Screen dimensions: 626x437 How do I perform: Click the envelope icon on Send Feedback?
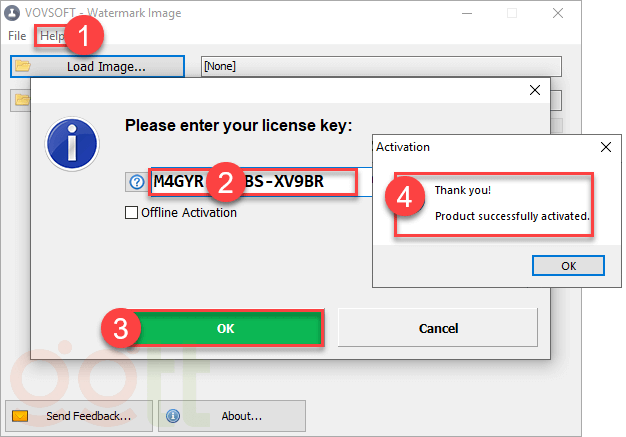click(x=20, y=416)
